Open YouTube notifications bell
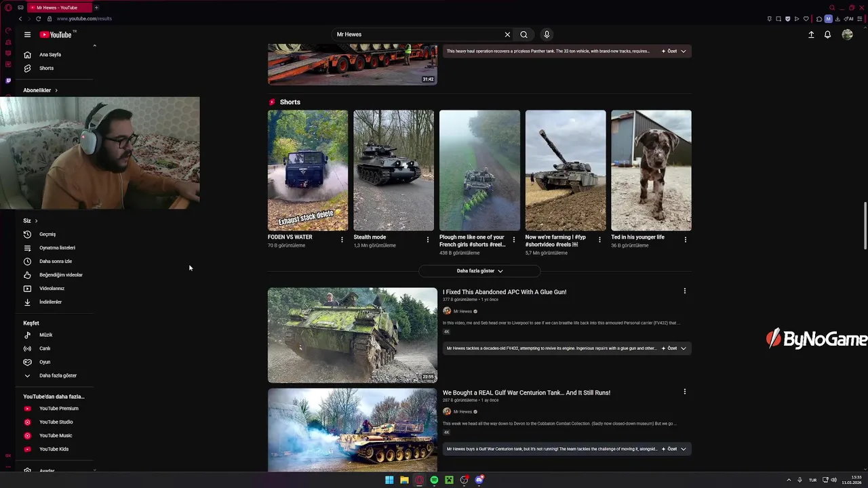 (x=827, y=35)
